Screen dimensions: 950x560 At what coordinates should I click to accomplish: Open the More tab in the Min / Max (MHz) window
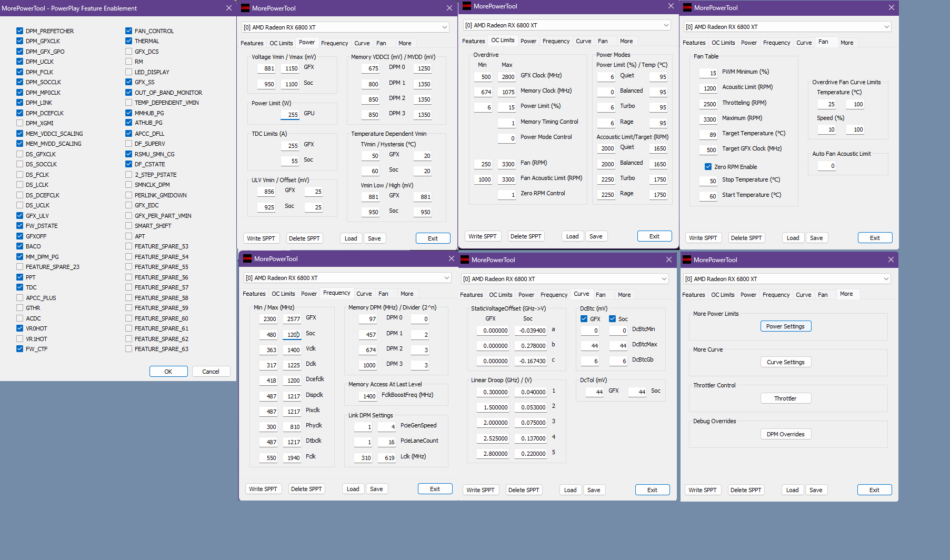[x=407, y=294]
